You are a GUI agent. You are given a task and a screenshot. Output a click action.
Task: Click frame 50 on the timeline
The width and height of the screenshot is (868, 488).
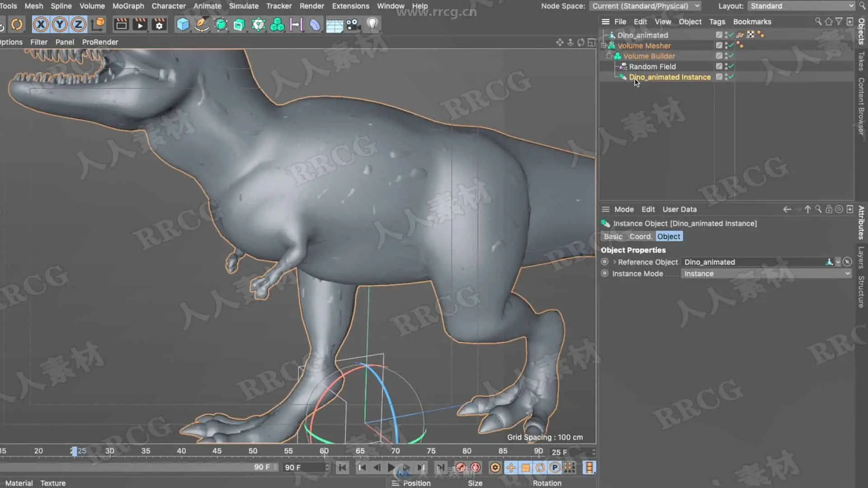coord(253,451)
